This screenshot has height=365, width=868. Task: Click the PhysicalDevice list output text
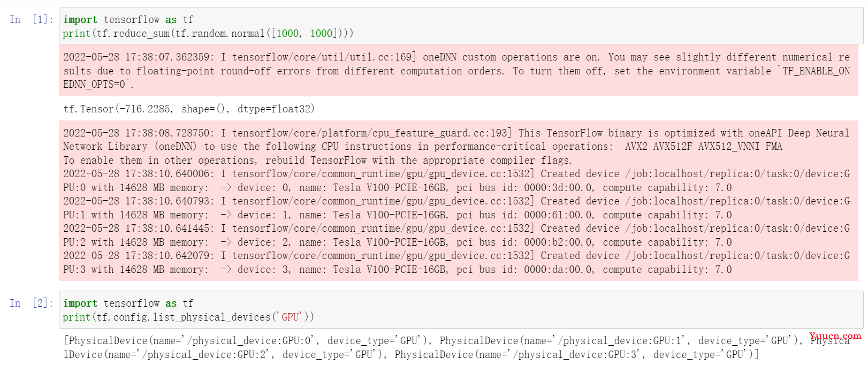pyautogui.click(x=456, y=347)
